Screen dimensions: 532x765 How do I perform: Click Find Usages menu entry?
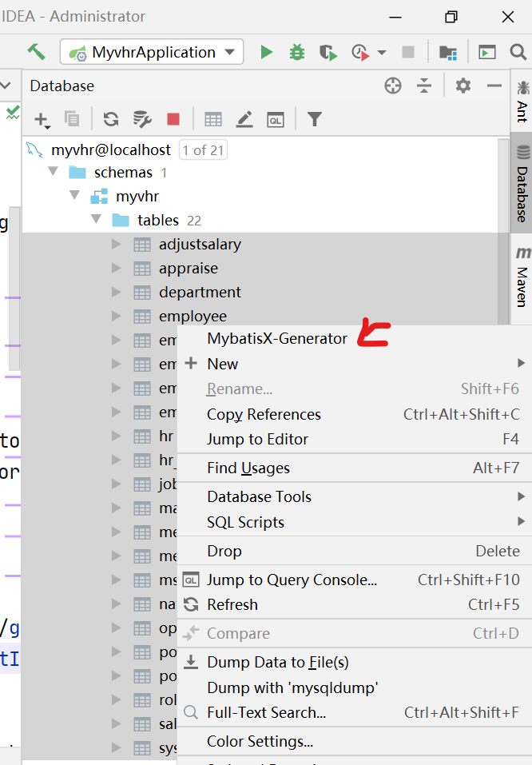click(x=355, y=468)
